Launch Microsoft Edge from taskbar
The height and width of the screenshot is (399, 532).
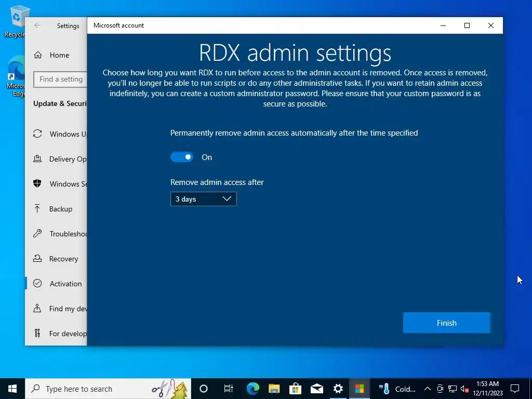pyautogui.click(x=253, y=389)
